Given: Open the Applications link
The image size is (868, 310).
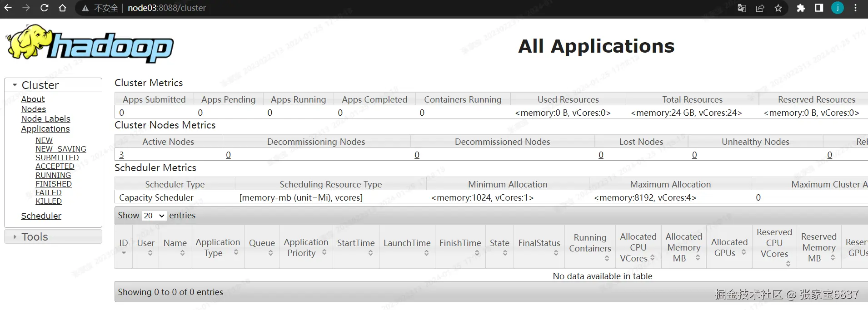Looking at the screenshot, I should [x=45, y=128].
